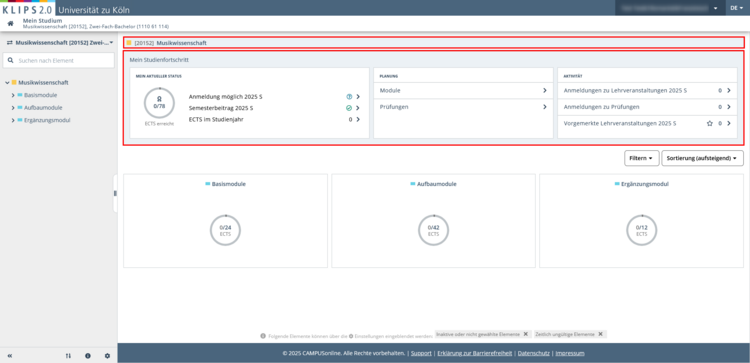Click the home icon in the breadcrumb bar
Image resolution: width=750 pixels, height=363 pixels.
point(10,23)
